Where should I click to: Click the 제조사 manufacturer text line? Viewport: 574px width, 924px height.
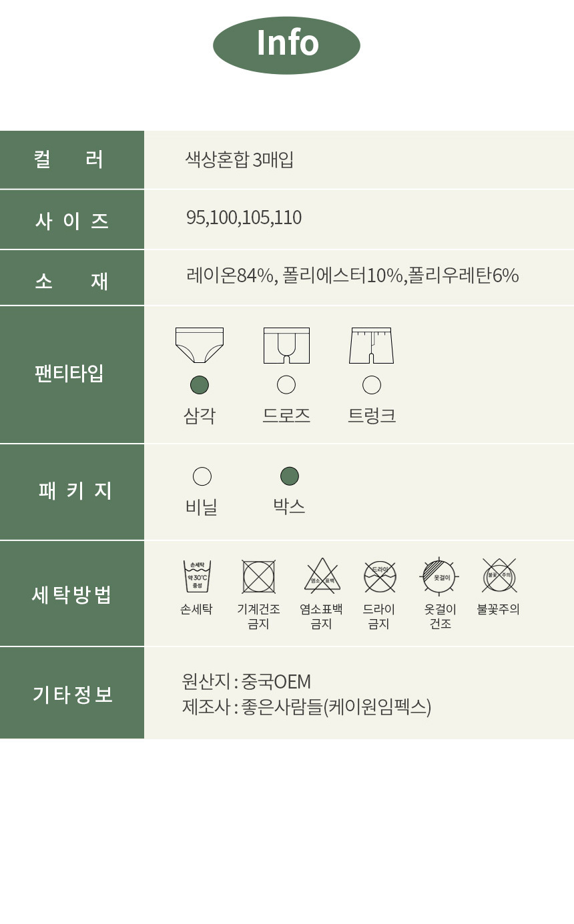(x=306, y=707)
